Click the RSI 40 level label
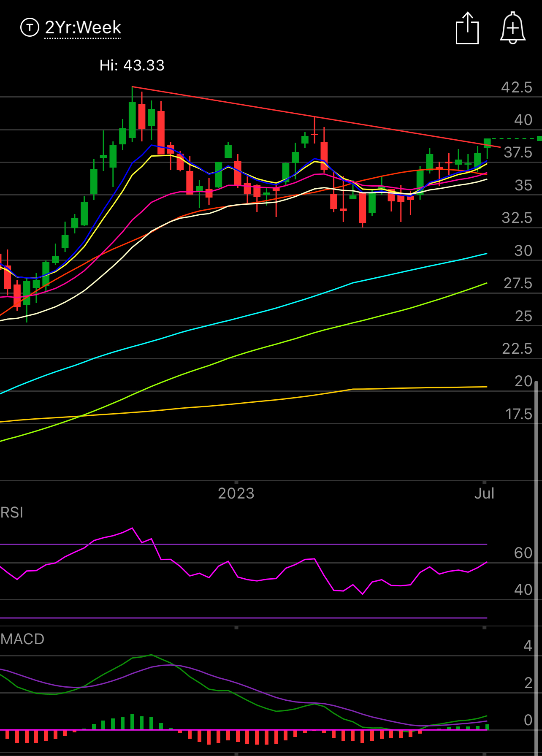This screenshot has width=542, height=756. tap(523, 590)
